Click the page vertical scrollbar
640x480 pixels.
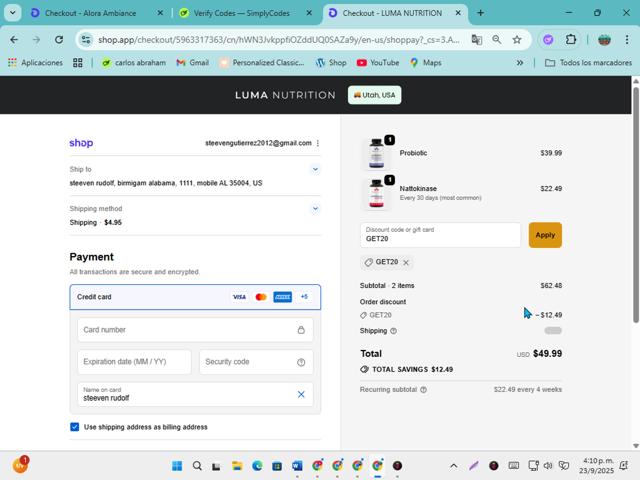636,204
